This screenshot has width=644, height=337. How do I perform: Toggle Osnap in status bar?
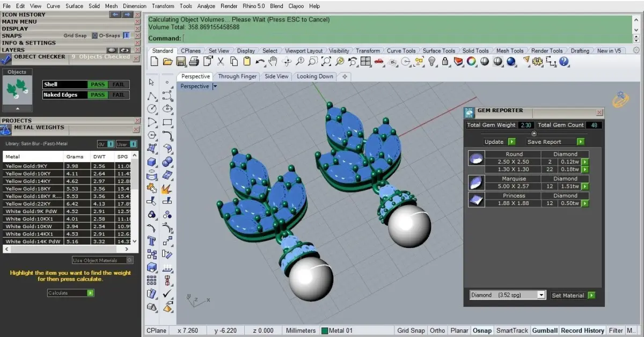pos(482,331)
